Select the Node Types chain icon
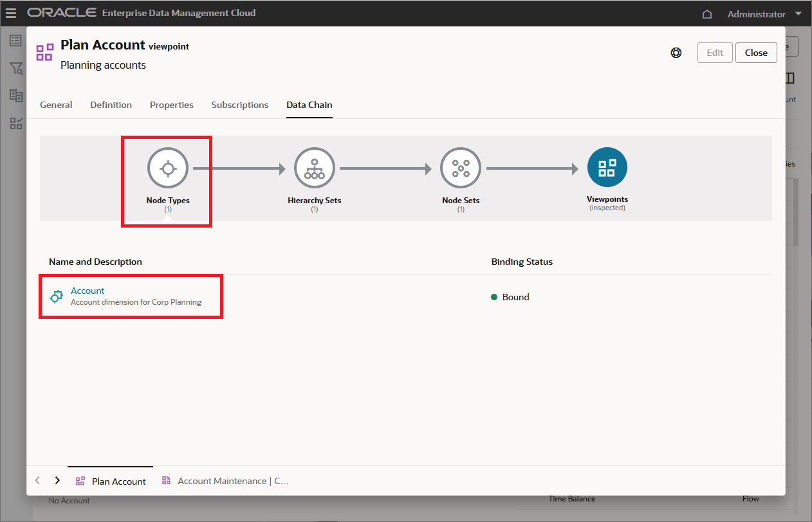Viewport: 812px width, 522px height. 168,168
